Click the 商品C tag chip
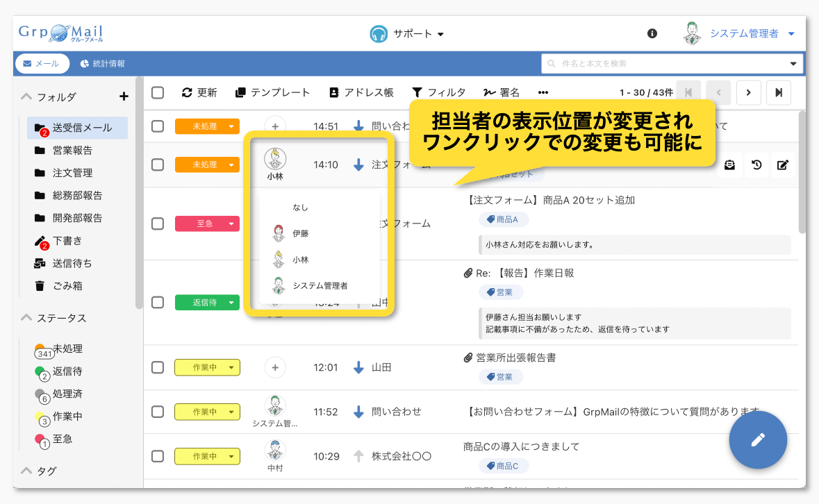This screenshot has height=504, width=819. pos(504,466)
